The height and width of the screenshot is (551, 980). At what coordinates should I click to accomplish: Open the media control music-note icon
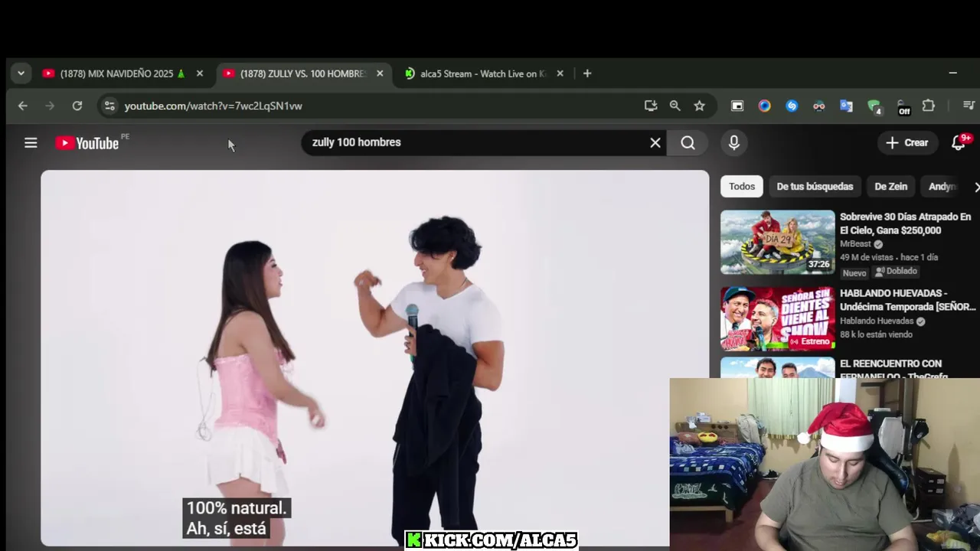pyautogui.click(x=969, y=106)
